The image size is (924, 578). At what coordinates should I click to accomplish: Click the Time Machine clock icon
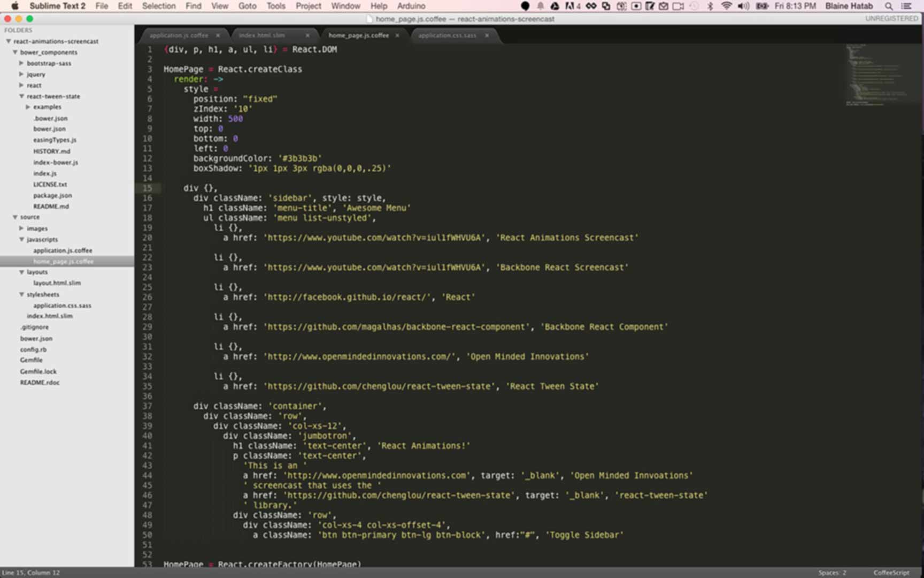pyautogui.click(x=694, y=6)
